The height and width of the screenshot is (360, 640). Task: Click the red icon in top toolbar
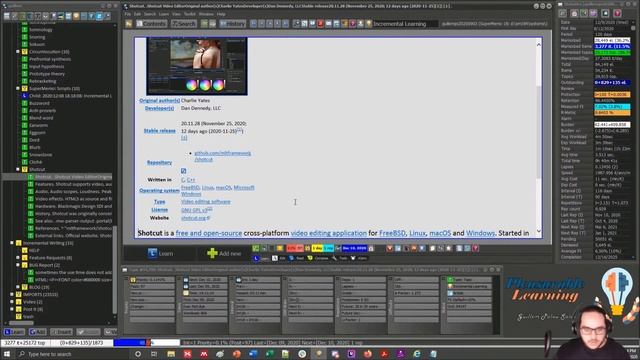point(320,24)
